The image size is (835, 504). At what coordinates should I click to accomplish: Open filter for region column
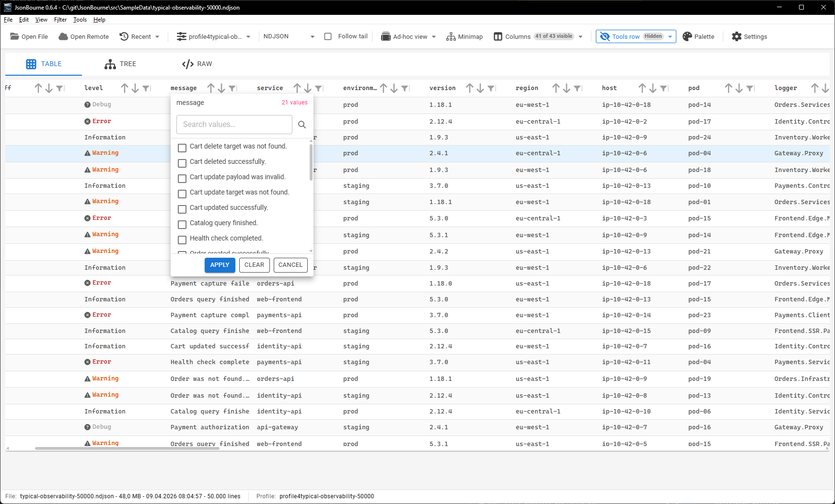(x=577, y=88)
